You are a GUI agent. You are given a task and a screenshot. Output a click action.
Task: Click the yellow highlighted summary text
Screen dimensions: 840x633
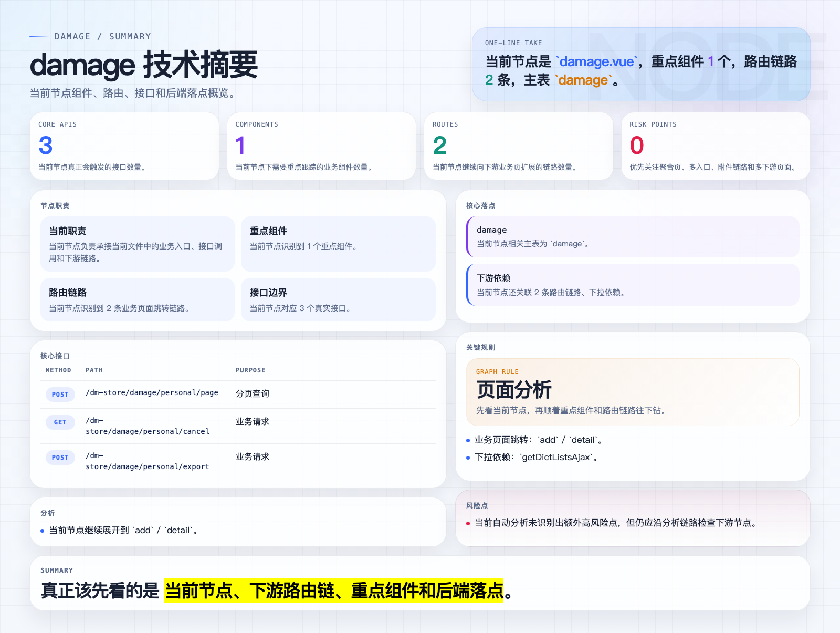tap(334, 590)
